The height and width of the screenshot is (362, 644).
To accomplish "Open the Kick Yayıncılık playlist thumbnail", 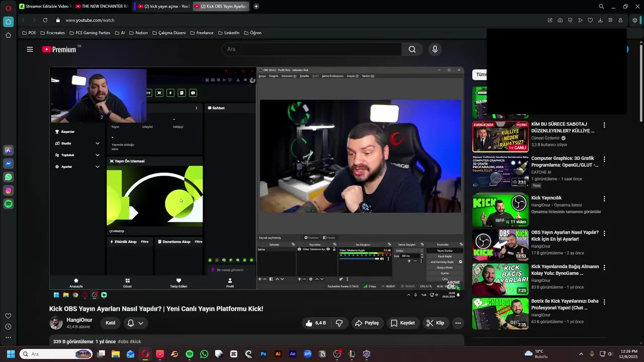I will pyautogui.click(x=500, y=210).
